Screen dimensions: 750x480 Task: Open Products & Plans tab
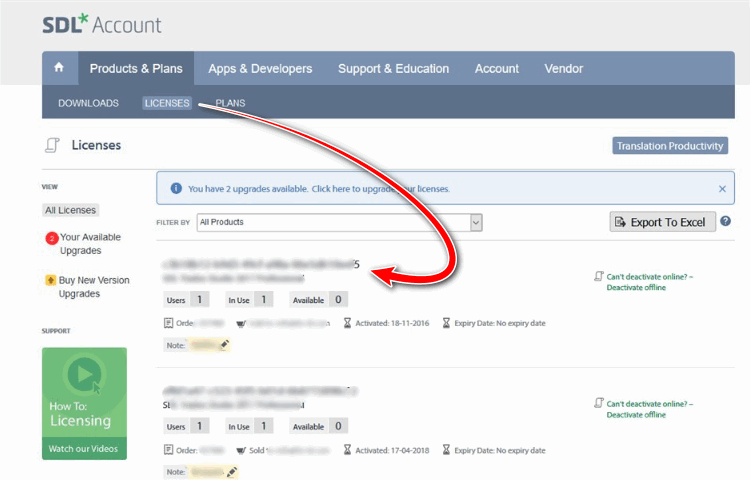136,68
